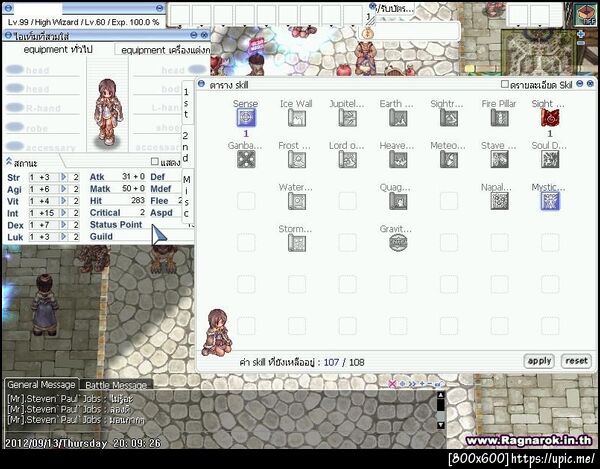Switch to Battle Message chat tab
The image size is (600, 469).
coord(116,385)
